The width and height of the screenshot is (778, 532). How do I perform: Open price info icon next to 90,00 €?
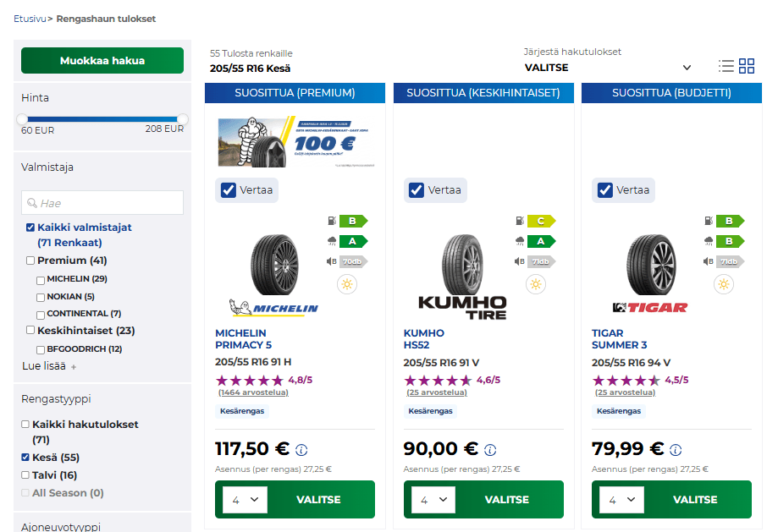[x=489, y=450]
